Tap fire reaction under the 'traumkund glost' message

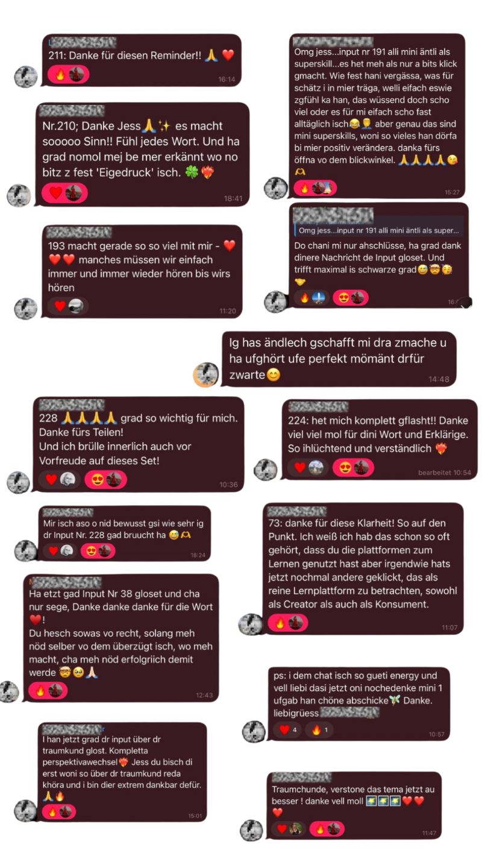[58, 811]
